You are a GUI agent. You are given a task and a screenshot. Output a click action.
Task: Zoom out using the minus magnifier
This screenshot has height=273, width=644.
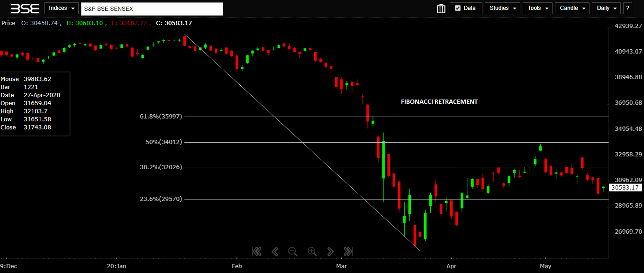(x=293, y=251)
